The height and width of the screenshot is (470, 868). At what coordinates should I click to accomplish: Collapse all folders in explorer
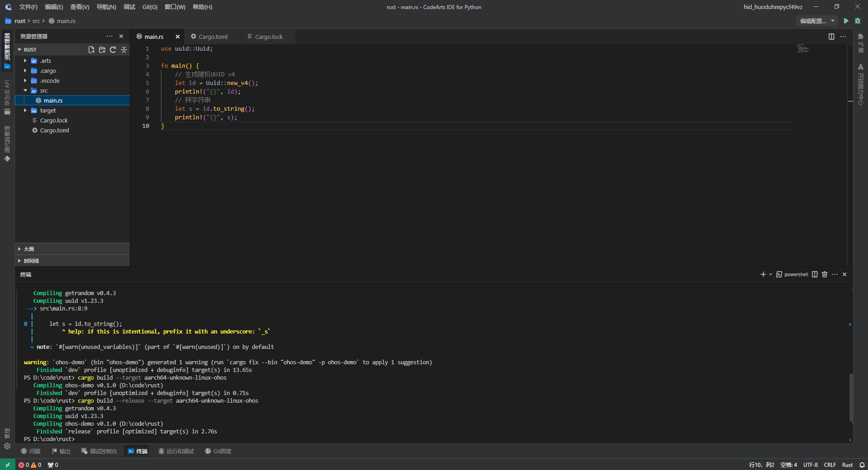pos(124,50)
